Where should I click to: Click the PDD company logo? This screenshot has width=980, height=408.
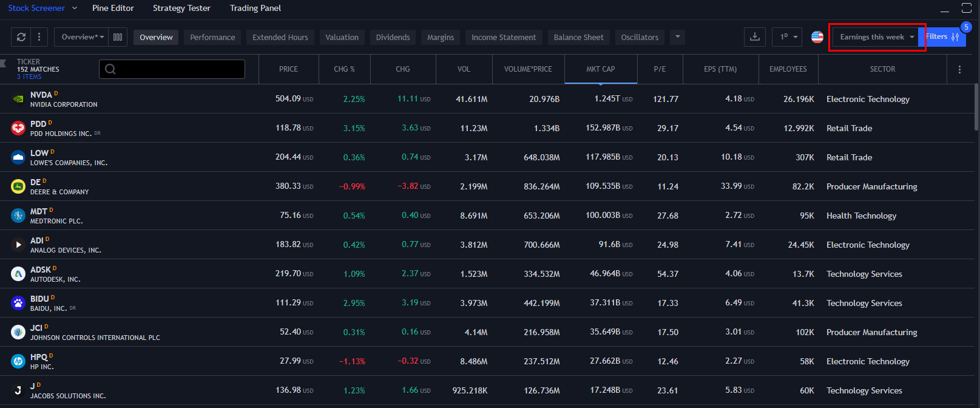[18, 128]
